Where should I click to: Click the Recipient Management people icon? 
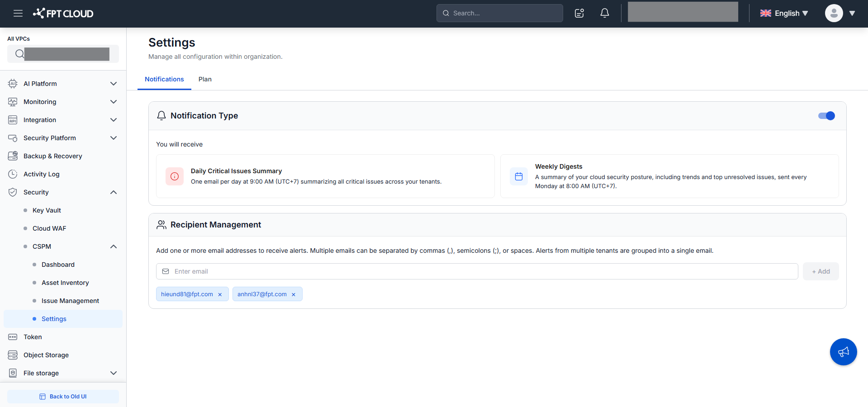click(x=161, y=225)
